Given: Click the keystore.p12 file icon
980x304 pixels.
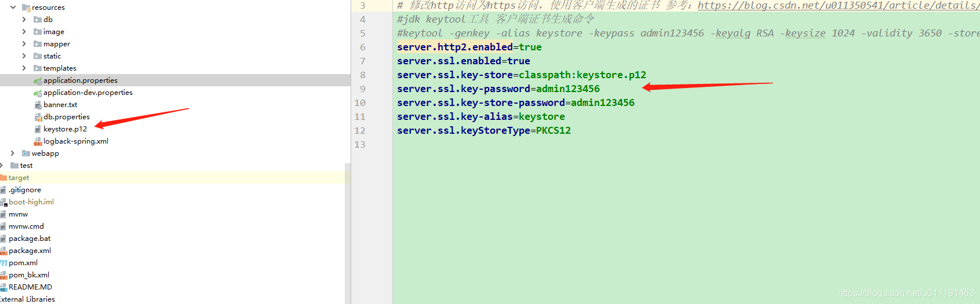Looking at the screenshot, I should [x=38, y=129].
